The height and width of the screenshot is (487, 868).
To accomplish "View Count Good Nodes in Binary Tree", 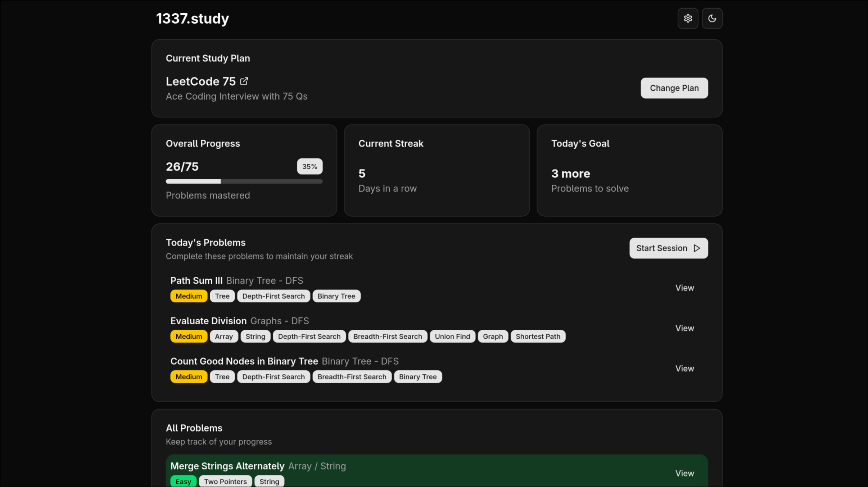I will tap(684, 369).
